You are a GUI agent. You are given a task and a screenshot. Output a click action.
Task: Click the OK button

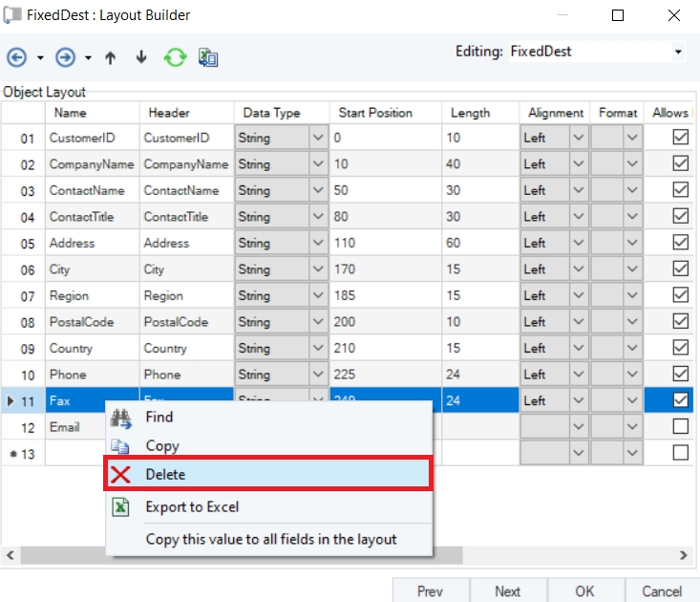[x=584, y=591]
